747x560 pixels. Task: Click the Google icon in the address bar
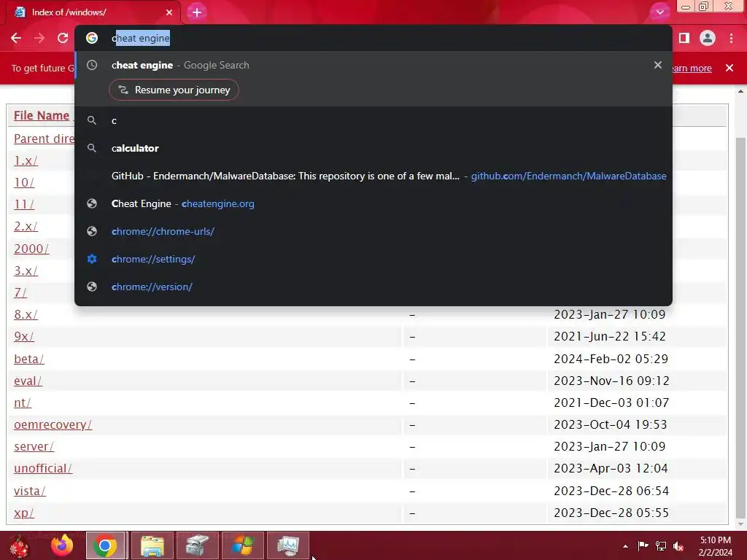click(92, 38)
